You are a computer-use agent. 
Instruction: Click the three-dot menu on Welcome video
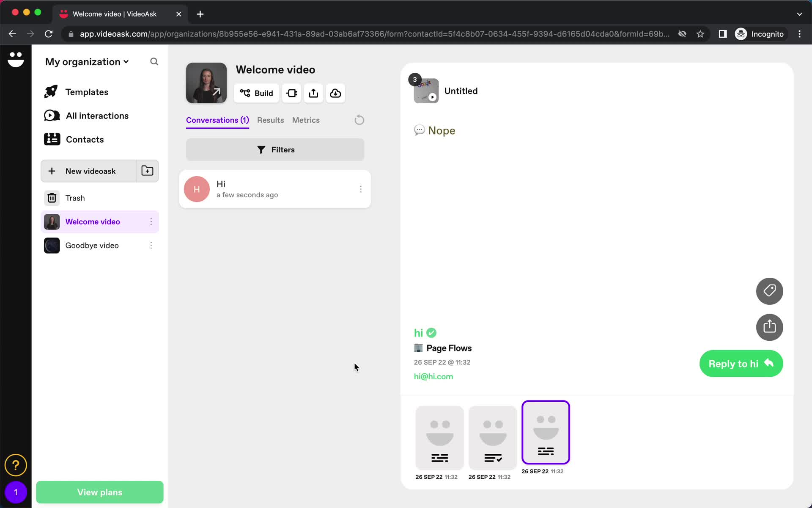coord(151,221)
